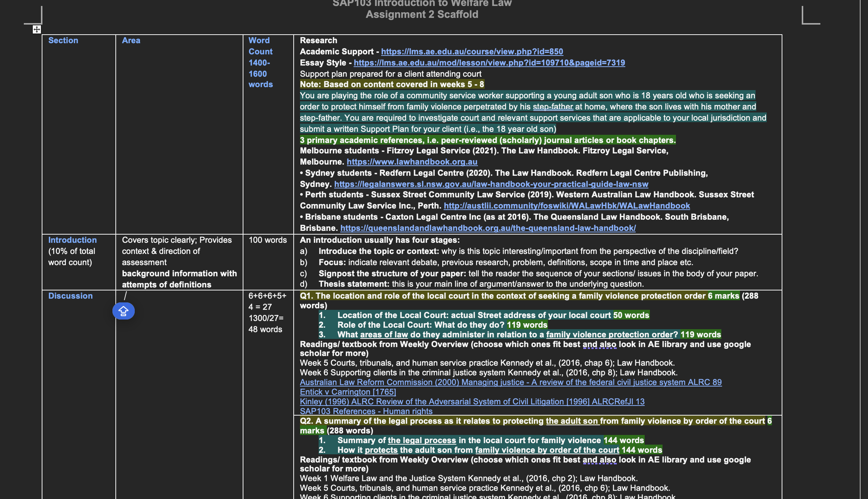Click the blue upload arrow floating button
868x499 pixels.
coord(124,311)
